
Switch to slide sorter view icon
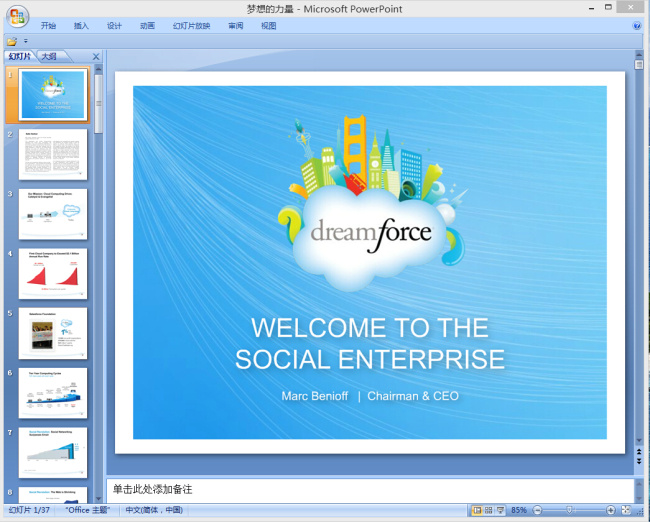489,510
